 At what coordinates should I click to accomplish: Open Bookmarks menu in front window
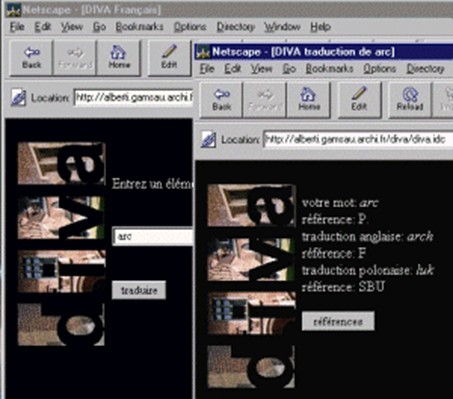pyautogui.click(x=329, y=69)
